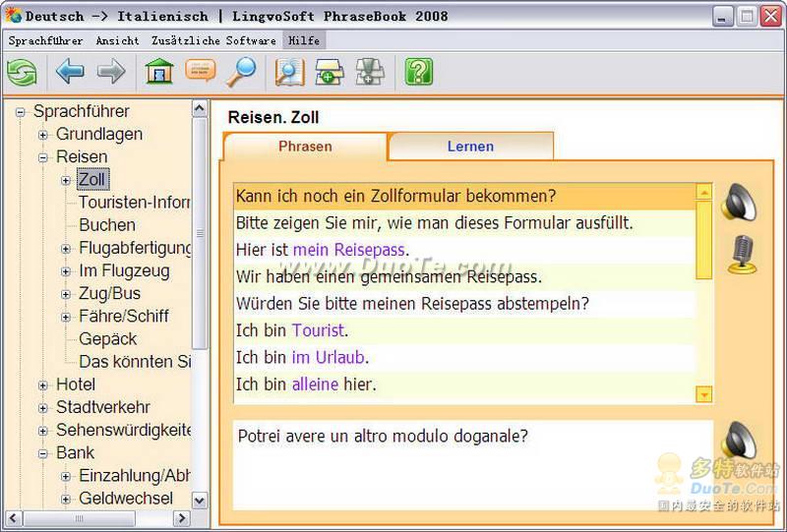Open the home icon in toolbar
Image resolution: width=787 pixels, height=532 pixels.
159,71
